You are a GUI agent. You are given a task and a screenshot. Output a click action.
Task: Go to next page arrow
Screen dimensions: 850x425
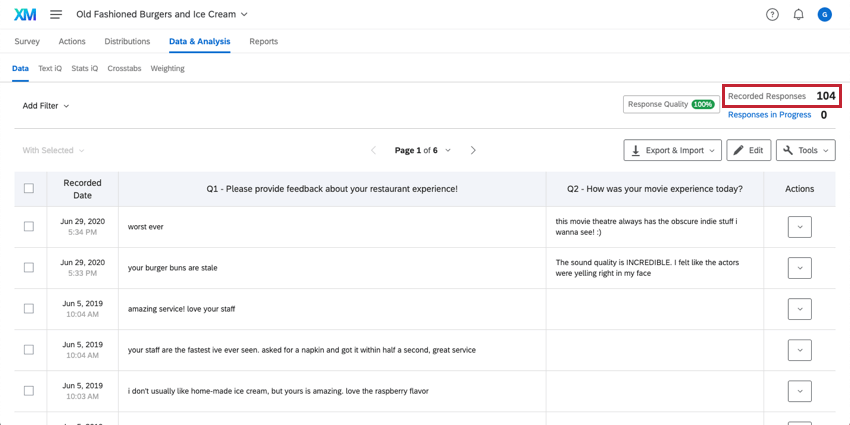(473, 150)
